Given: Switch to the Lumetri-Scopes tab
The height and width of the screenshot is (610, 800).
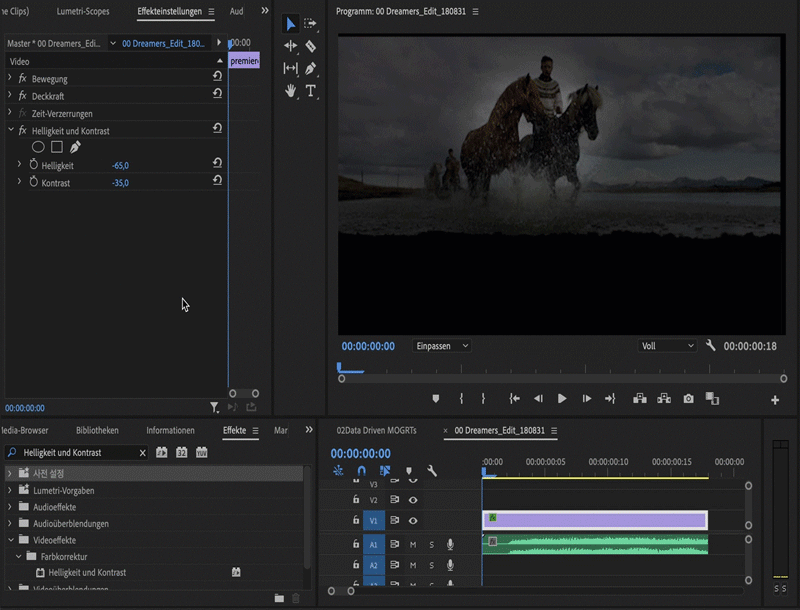Looking at the screenshot, I should 82,12.
